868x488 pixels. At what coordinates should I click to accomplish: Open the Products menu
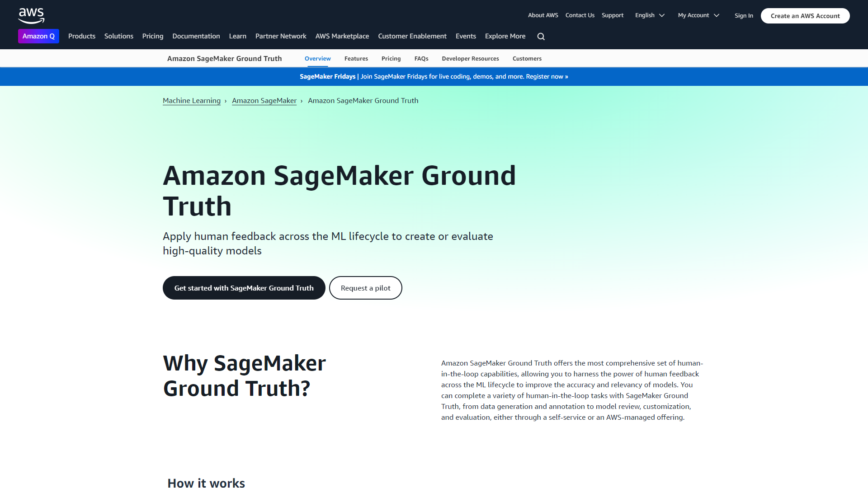[x=82, y=36]
